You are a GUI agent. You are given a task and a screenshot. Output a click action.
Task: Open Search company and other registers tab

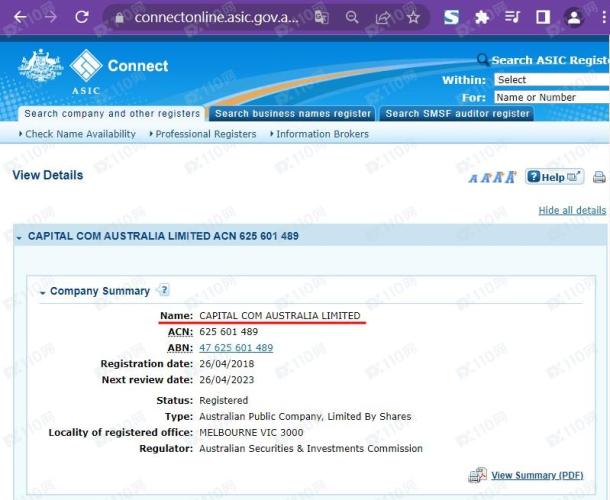coord(112,114)
